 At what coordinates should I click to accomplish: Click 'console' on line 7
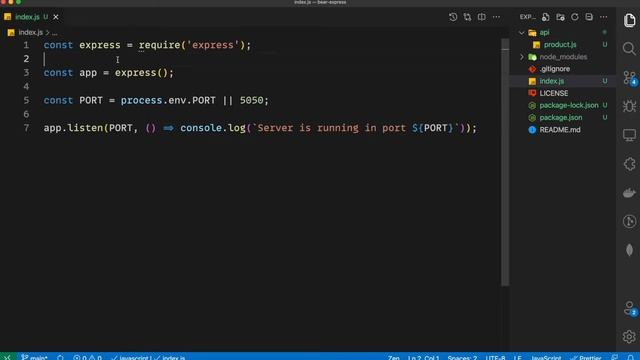click(201, 128)
